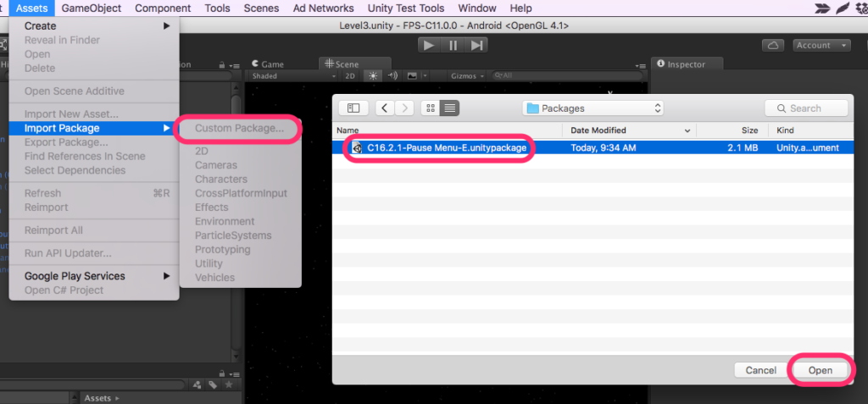
Task: Click Import New Asset... menu item
Action: point(94,114)
